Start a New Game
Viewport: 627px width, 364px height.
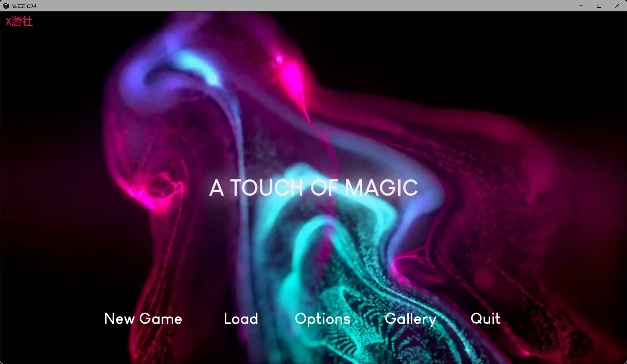point(143,318)
